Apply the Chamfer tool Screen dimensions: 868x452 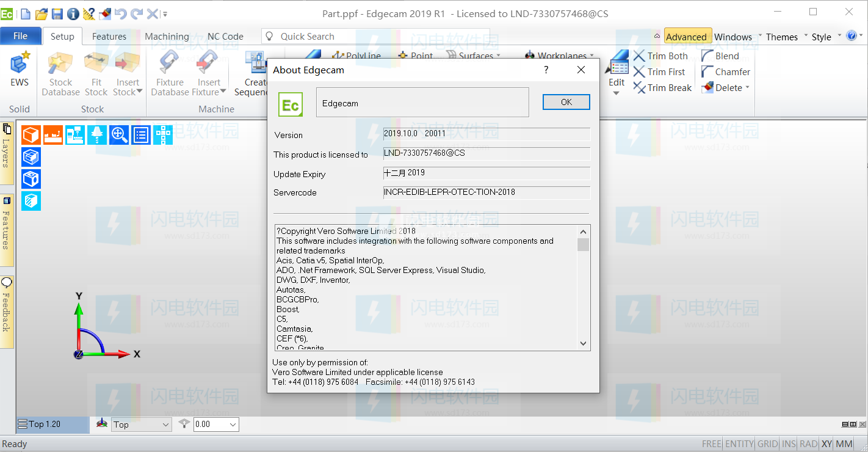726,71
